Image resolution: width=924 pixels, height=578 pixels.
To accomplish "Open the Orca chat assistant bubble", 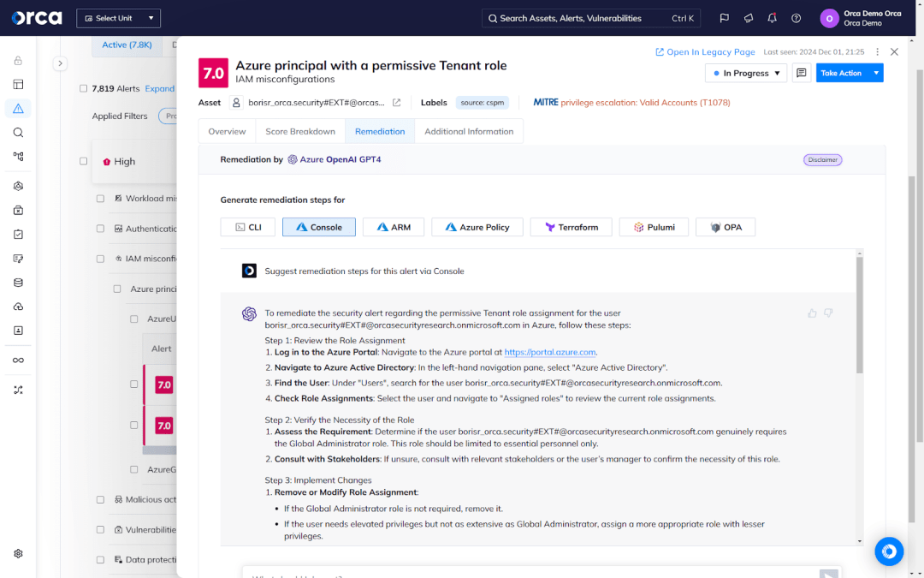I will (889, 551).
